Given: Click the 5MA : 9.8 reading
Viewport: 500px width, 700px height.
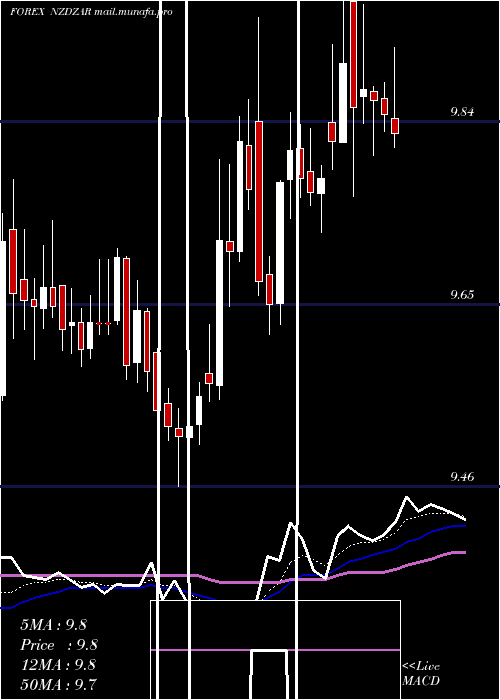Looking at the screenshot, I should coord(54,625).
